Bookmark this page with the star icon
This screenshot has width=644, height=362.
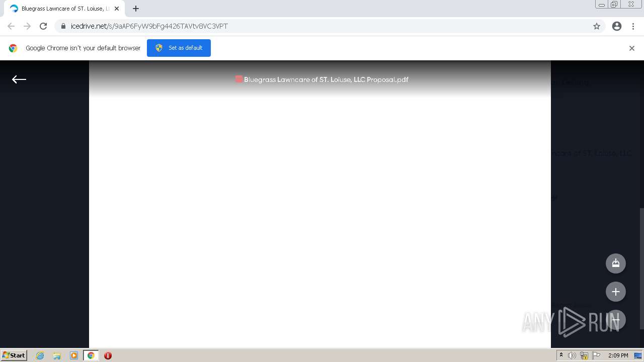(597, 26)
